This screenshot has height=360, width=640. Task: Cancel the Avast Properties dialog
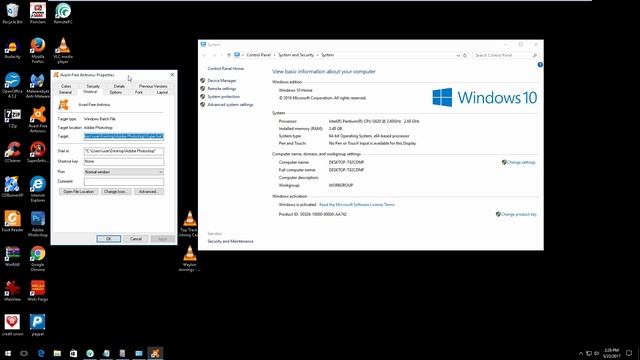pyautogui.click(x=136, y=239)
